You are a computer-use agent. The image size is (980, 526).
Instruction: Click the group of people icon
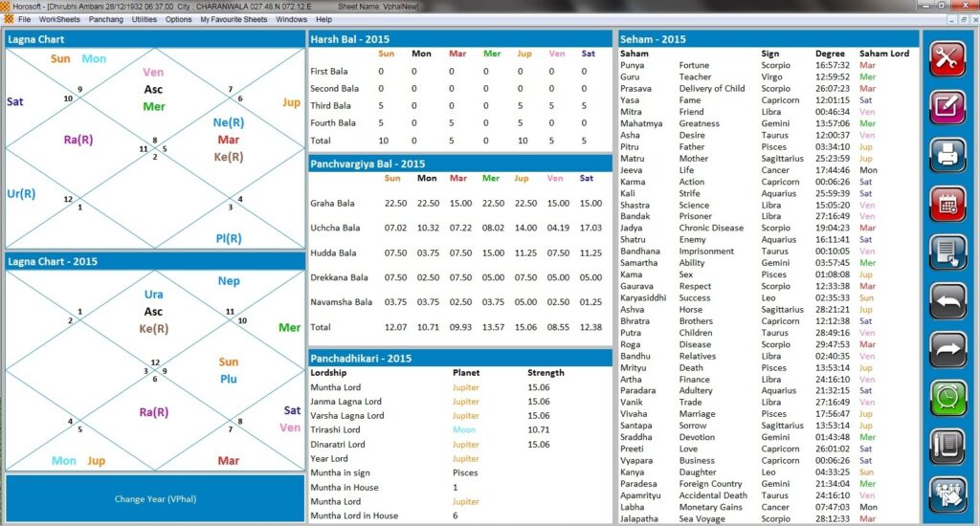947,495
